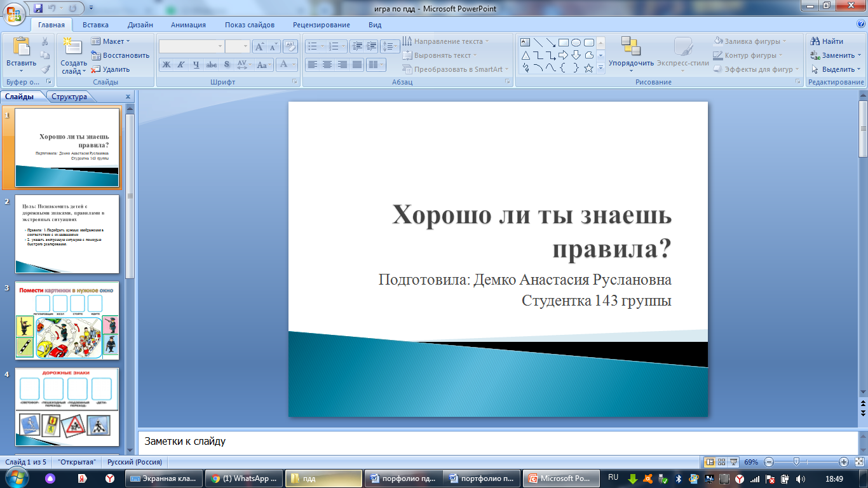
Task: Click the Заменить replace button
Action: click(836, 55)
